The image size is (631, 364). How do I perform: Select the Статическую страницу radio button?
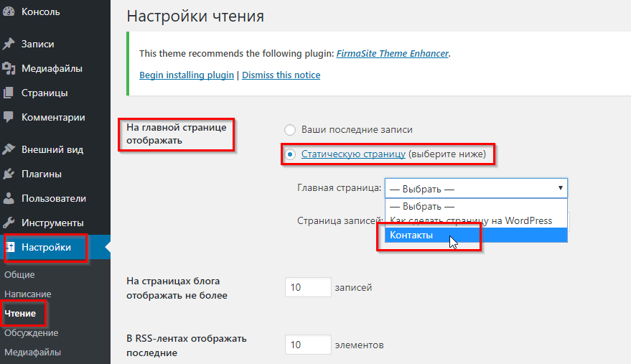click(x=290, y=154)
